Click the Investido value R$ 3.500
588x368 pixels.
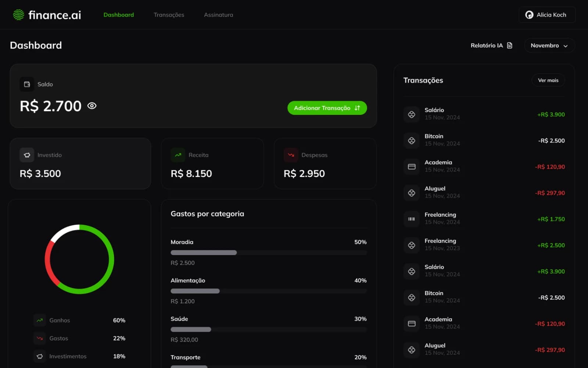40,173
